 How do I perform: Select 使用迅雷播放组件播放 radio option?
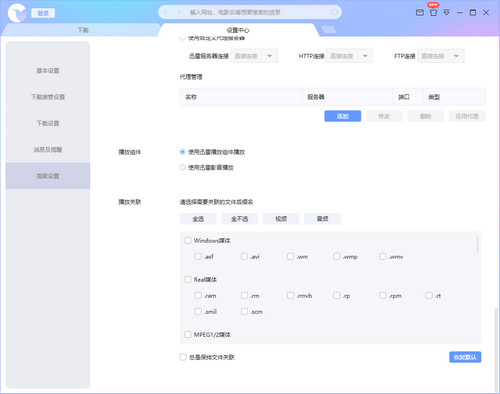[x=182, y=152]
